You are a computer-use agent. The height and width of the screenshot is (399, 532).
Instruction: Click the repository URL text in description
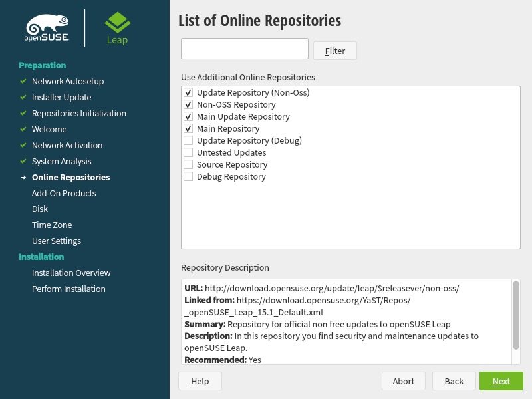click(x=332, y=288)
